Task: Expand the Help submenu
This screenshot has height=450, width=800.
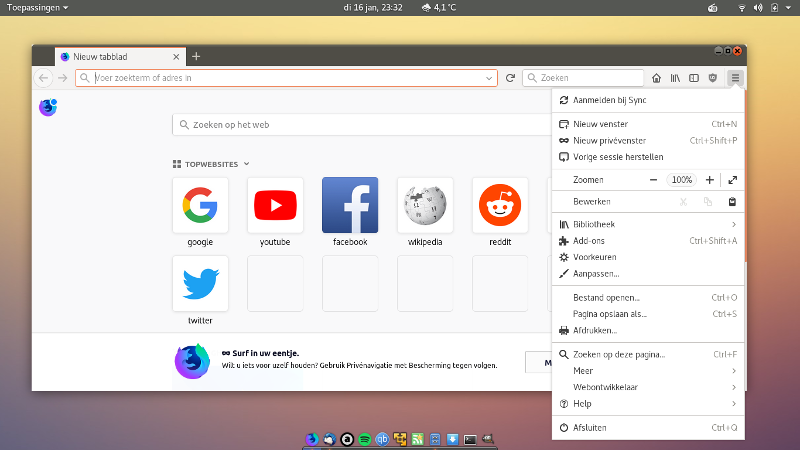Action: pos(648,404)
